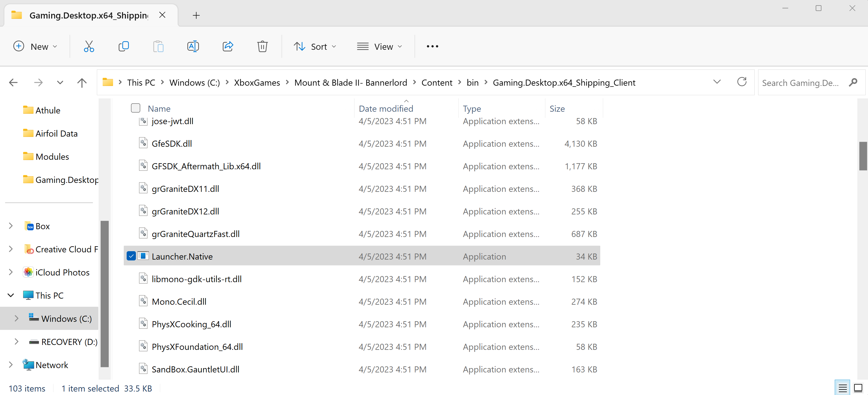Select the Rename icon
868x395 pixels.
pos(193,46)
